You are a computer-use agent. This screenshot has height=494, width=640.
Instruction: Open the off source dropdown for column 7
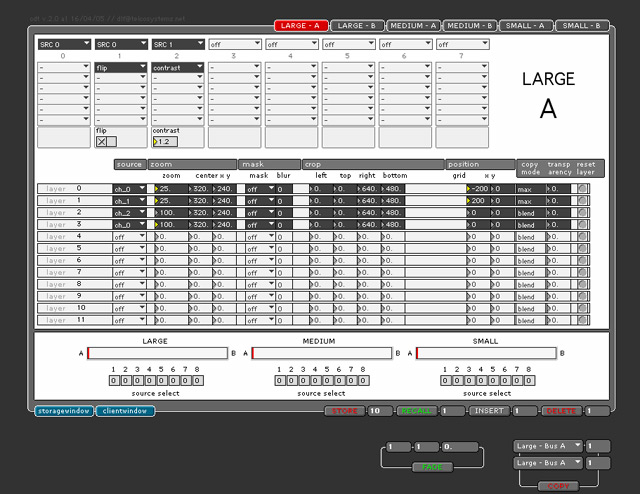tap(462, 44)
